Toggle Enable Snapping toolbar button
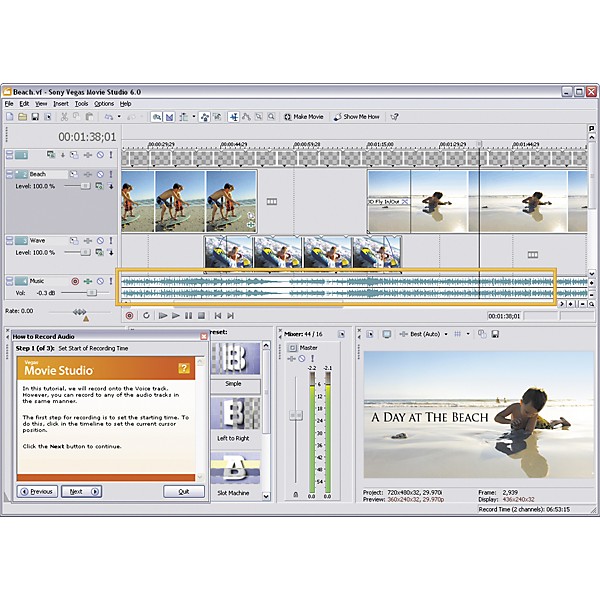The width and height of the screenshot is (600, 600). tap(157, 117)
